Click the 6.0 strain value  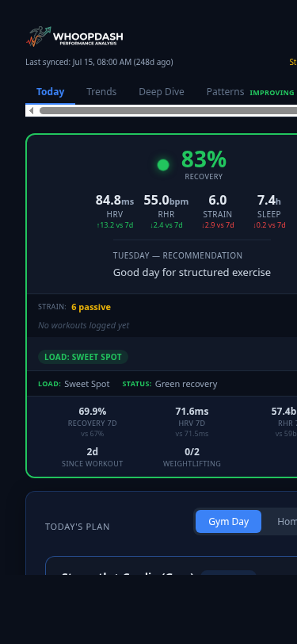[x=218, y=201]
